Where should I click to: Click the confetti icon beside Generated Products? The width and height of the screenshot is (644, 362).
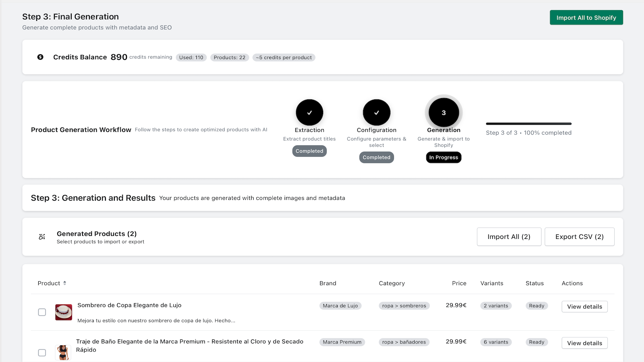(x=41, y=237)
